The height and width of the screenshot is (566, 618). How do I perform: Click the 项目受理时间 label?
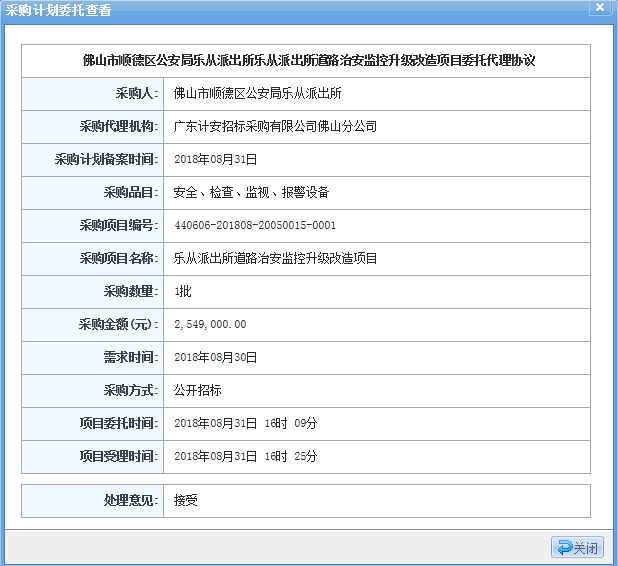(x=119, y=456)
